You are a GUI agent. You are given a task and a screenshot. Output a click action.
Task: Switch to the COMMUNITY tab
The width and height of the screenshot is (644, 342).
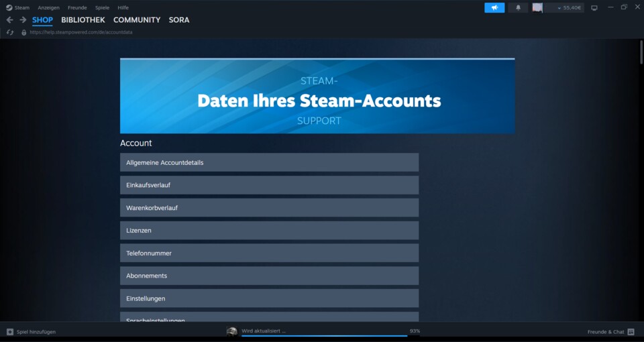tap(137, 19)
